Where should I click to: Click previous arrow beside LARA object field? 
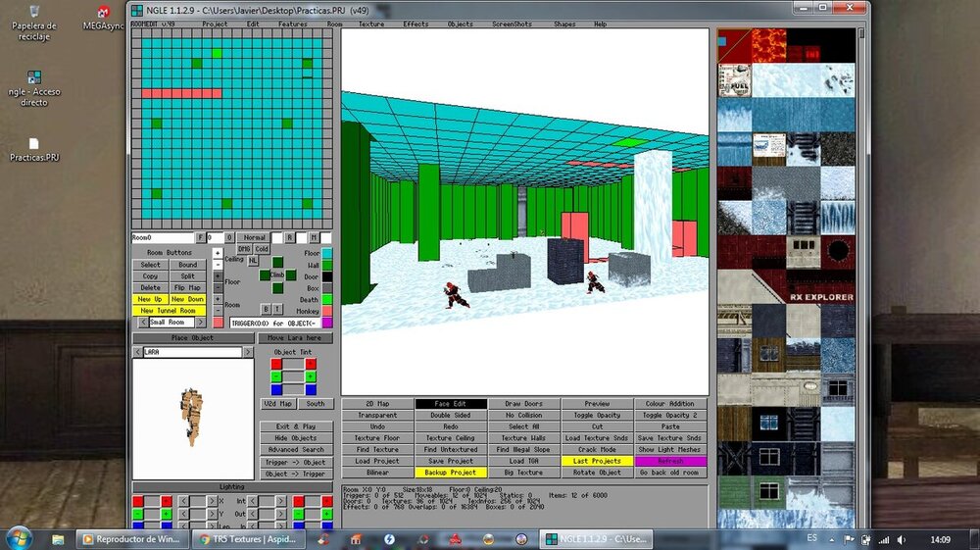[x=137, y=352]
